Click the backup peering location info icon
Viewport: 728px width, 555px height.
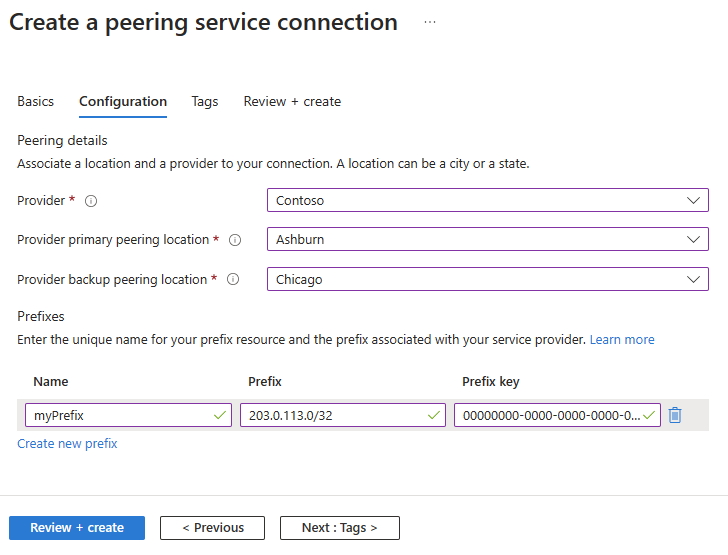click(233, 280)
